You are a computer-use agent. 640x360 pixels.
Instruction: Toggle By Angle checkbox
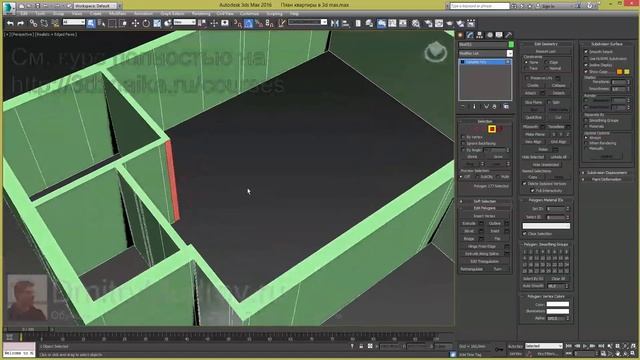click(x=463, y=150)
